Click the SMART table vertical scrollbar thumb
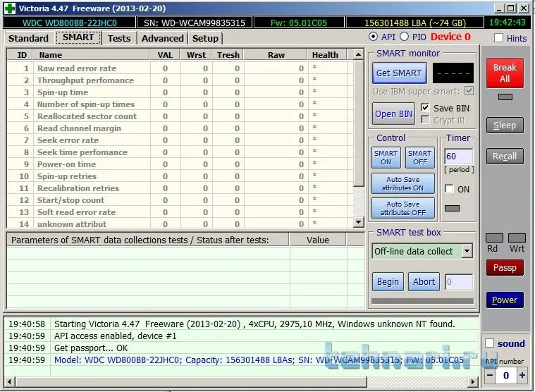535x392 pixels. click(x=358, y=123)
